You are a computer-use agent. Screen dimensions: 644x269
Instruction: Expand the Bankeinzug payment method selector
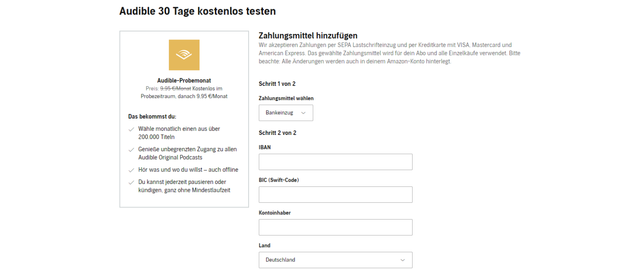286,113
